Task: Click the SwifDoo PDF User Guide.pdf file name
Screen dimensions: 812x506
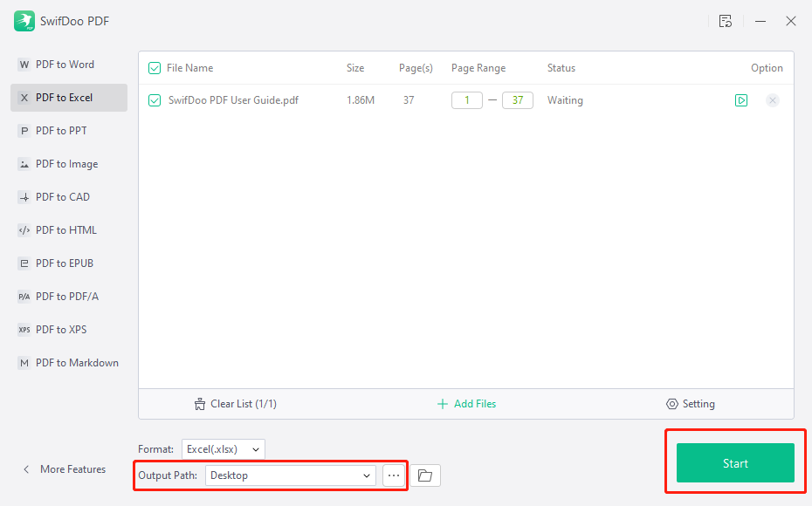Action: [233, 100]
